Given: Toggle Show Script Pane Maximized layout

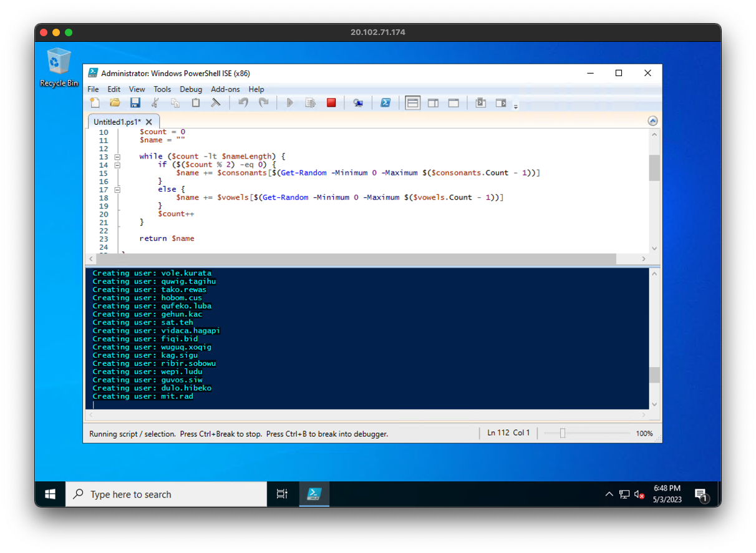Looking at the screenshot, I should pyautogui.click(x=453, y=102).
